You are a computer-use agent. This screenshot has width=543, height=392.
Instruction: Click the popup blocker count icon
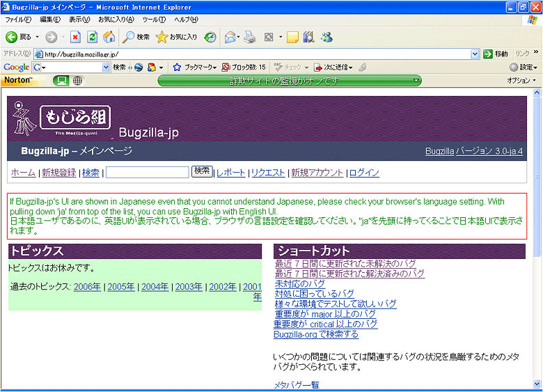coord(226,67)
